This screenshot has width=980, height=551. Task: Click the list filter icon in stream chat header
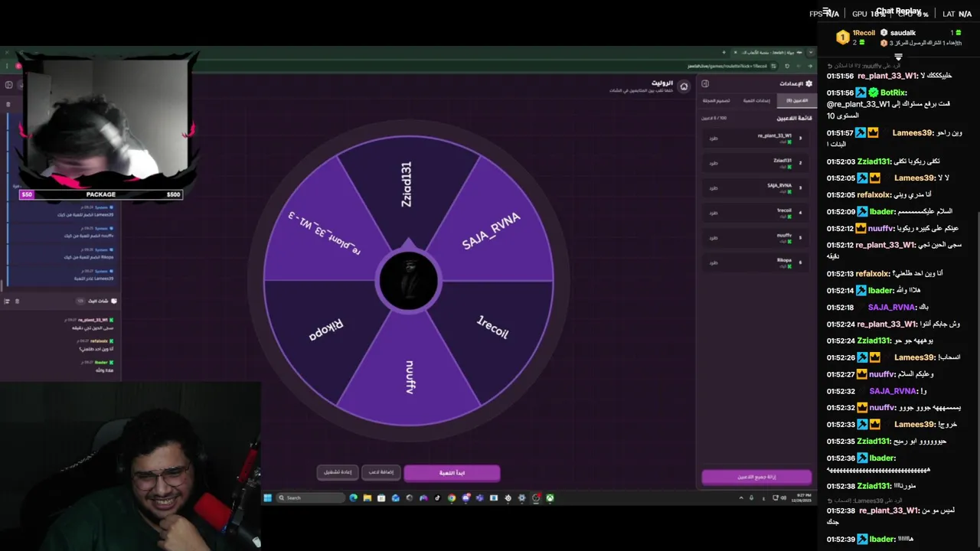(7, 302)
